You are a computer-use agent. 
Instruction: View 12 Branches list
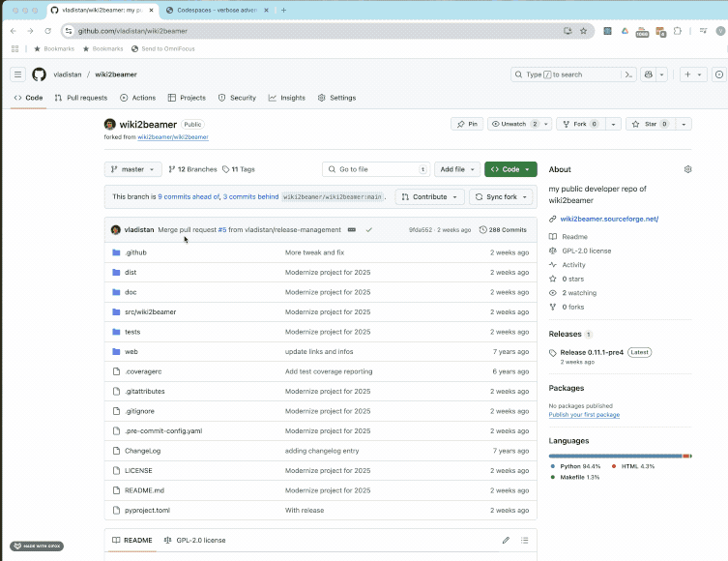click(x=192, y=169)
